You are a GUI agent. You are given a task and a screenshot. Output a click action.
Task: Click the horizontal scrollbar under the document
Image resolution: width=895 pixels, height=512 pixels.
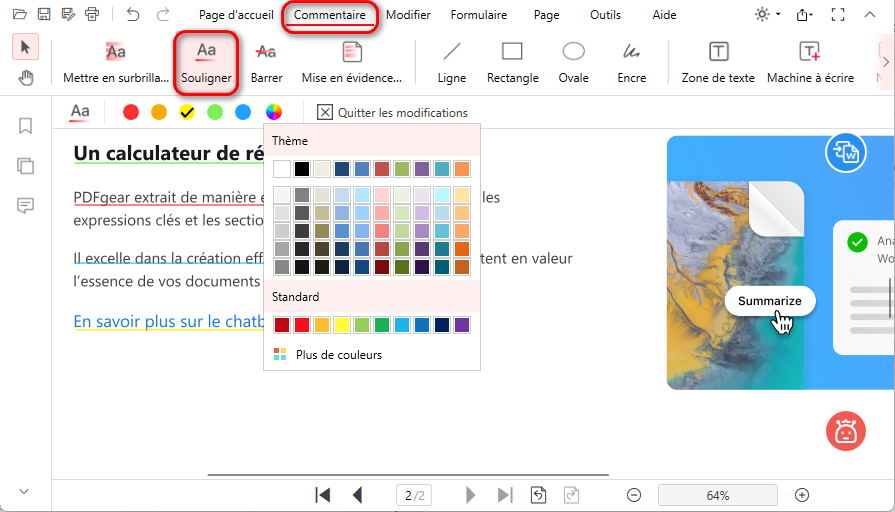coord(408,474)
